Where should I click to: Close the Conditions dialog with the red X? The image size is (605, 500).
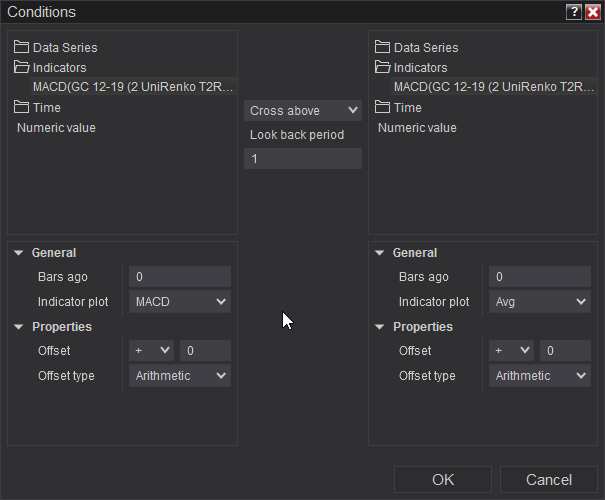click(x=592, y=12)
